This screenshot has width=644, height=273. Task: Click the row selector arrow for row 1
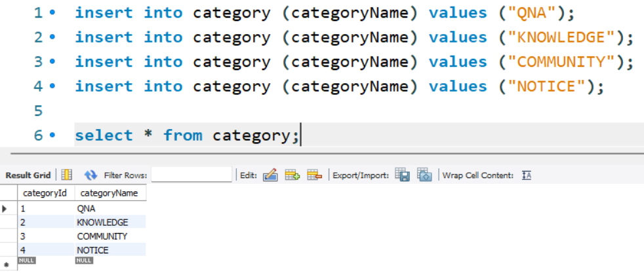click(x=5, y=209)
